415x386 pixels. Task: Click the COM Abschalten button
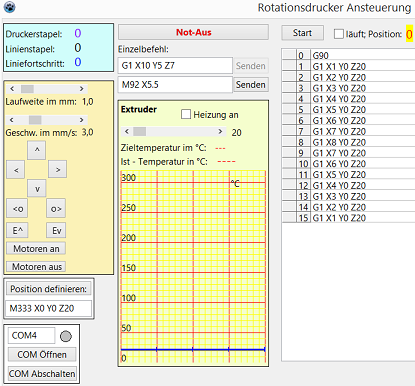[x=42, y=374]
